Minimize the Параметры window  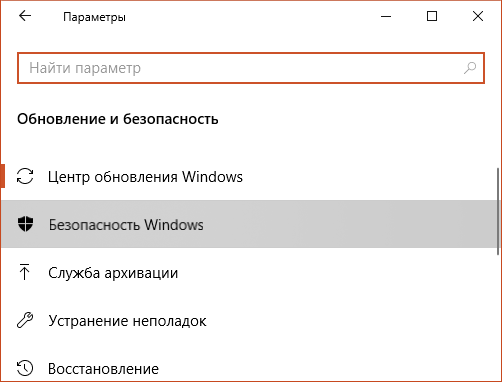(386, 16)
